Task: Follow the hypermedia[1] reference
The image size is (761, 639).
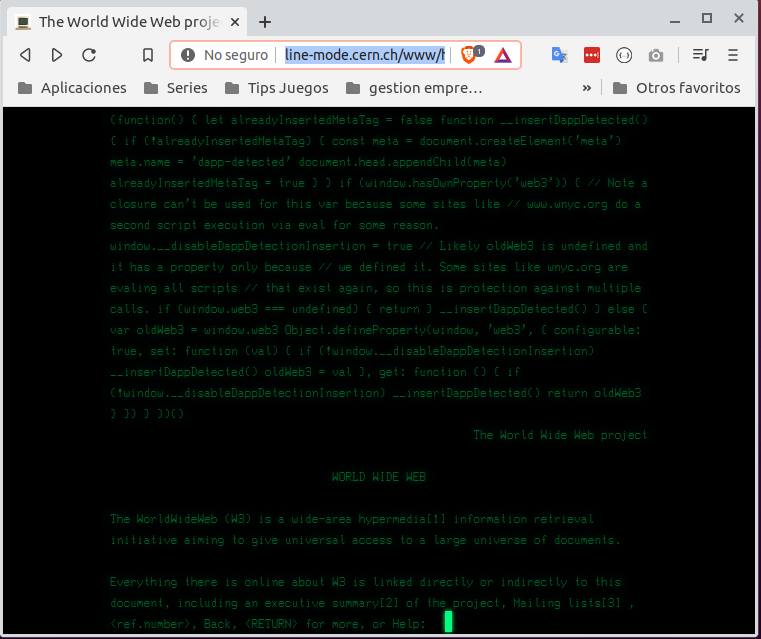Action: 402,519
